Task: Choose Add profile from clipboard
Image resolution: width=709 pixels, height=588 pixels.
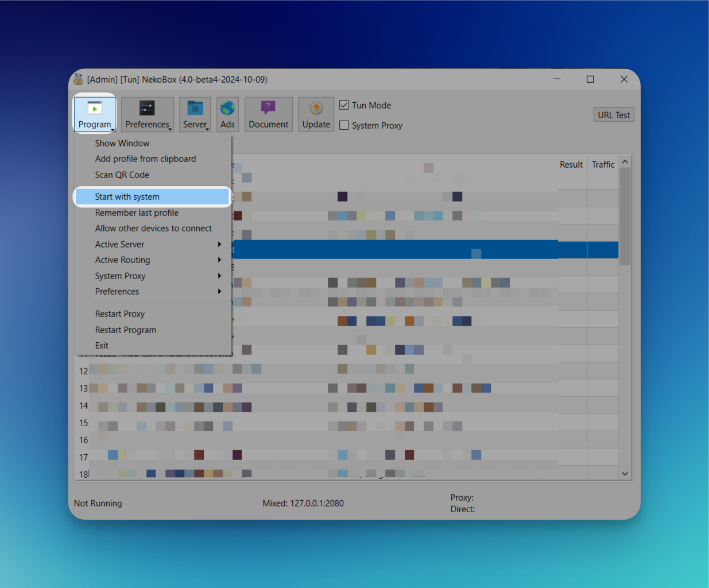Action: [153, 159]
